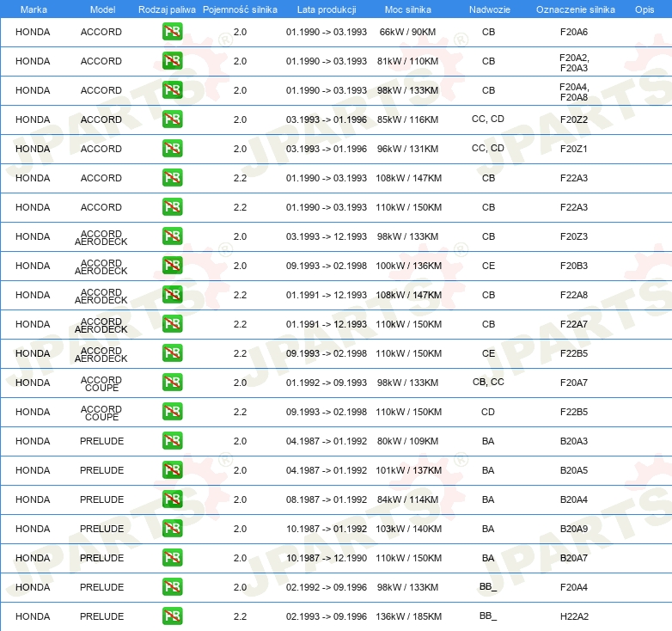Click power value 136kW / 185KM

tap(408, 616)
